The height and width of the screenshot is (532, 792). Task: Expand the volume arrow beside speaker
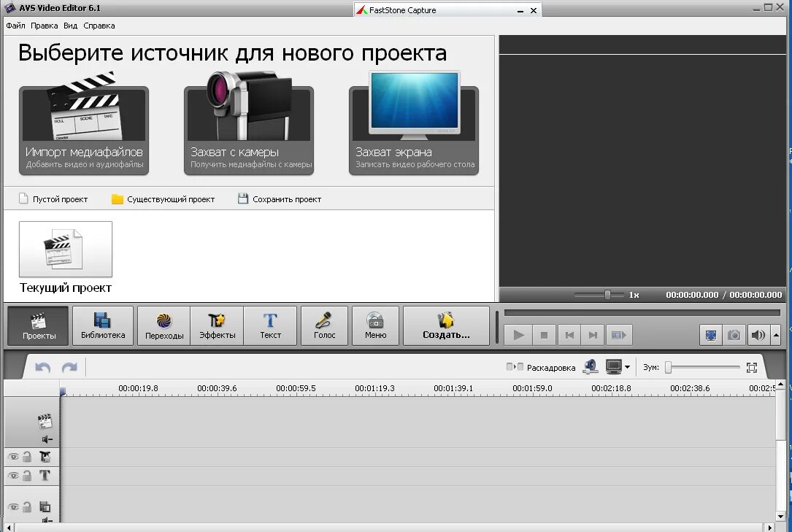777,335
